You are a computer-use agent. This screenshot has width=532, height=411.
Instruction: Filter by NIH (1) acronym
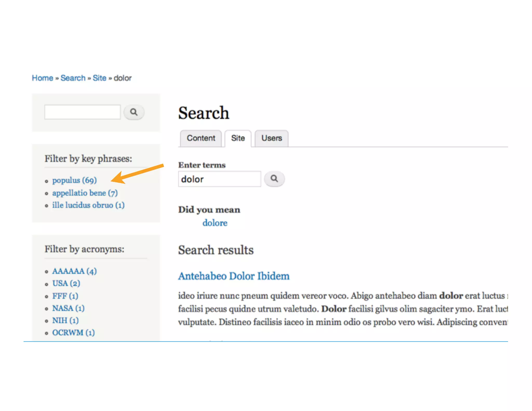65,321
